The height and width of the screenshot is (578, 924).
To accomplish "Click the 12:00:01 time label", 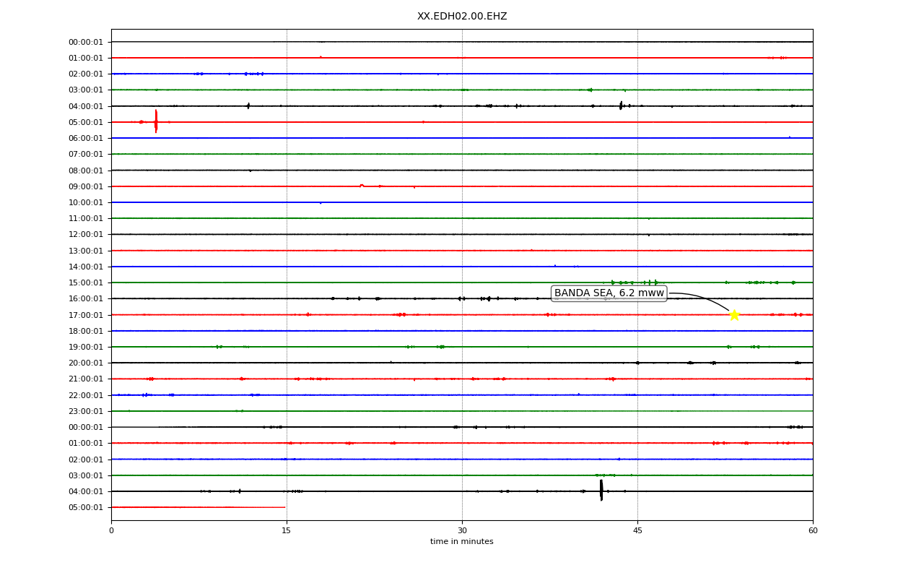I will [87, 234].
